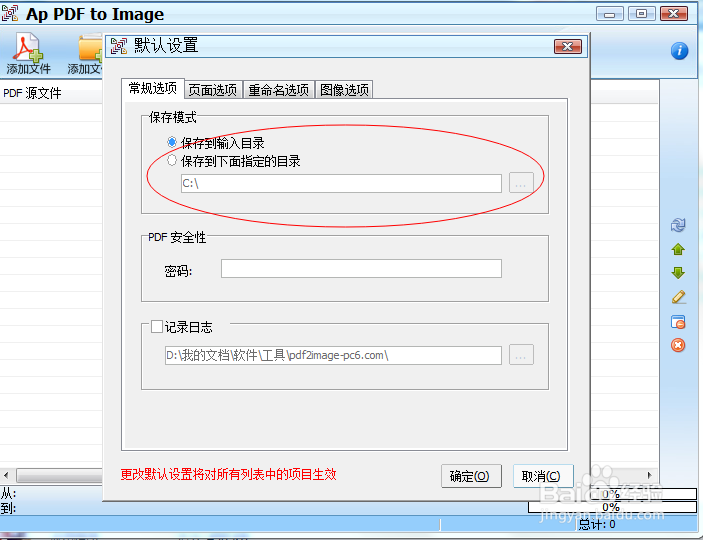Click the 总计: 0 status text
The width and height of the screenshot is (703, 540).
tap(597, 524)
